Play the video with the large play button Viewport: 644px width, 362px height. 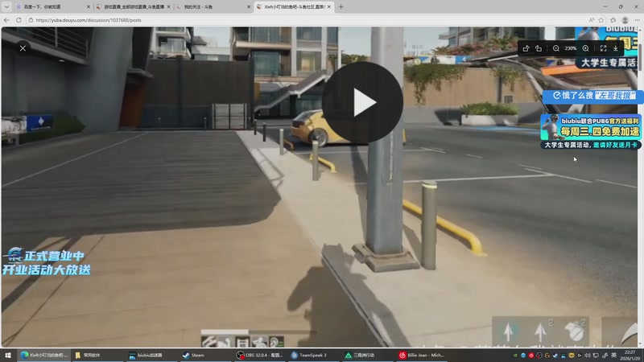click(x=361, y=102)
